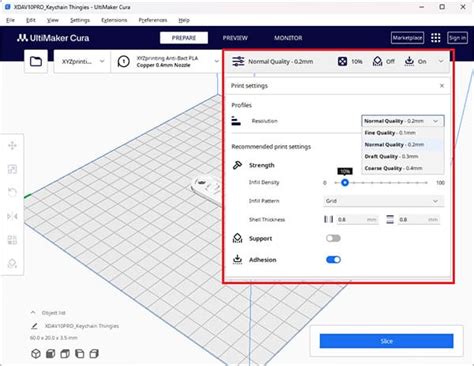Switch to left side view icon
Viewport: 474px width, 366px height.
(80, 354)
